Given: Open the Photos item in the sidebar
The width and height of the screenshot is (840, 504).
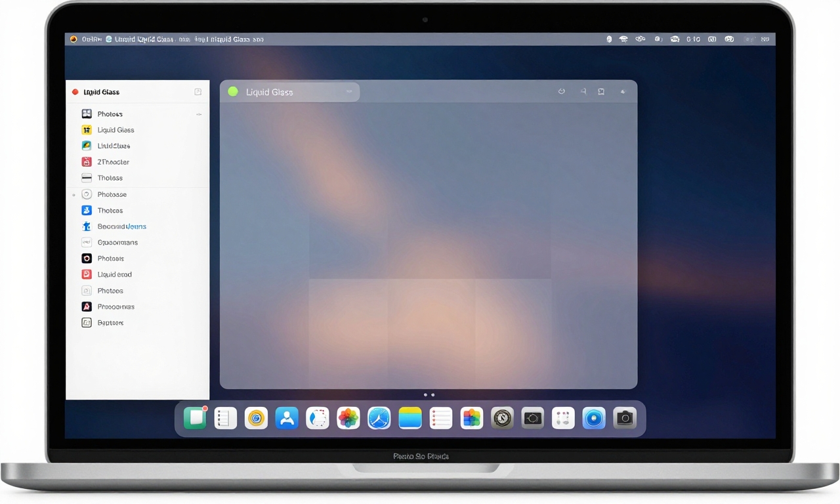Looking at the screenshot, I should point(110,113).
